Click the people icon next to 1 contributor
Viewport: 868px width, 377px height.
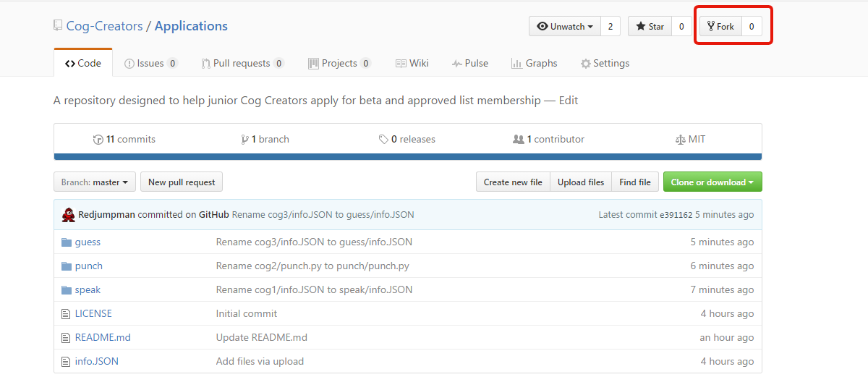[518, 139]
